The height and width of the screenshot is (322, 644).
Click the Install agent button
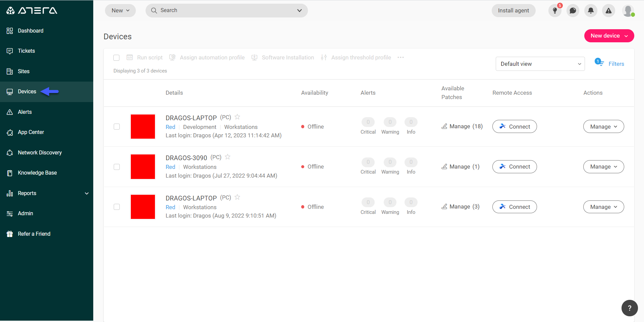(513, 10)
